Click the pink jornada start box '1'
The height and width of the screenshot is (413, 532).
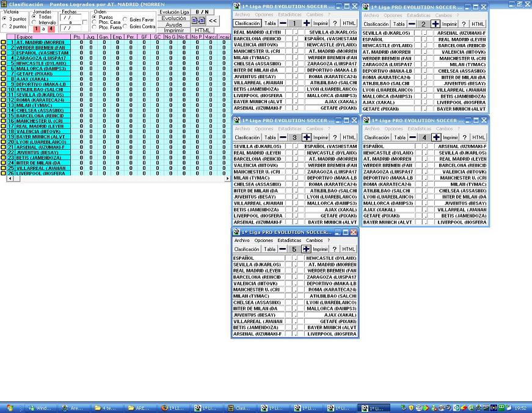pos(37,29)
